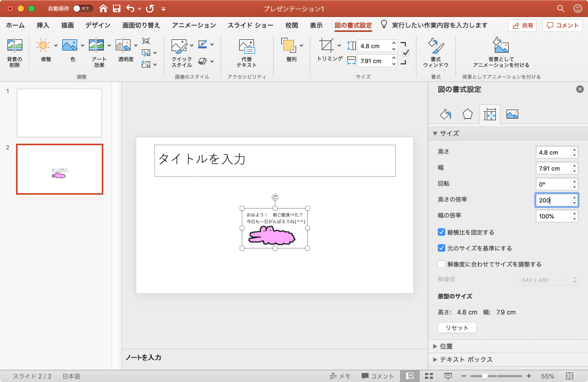Click the Reset (リセット) button

click(457, 328)
